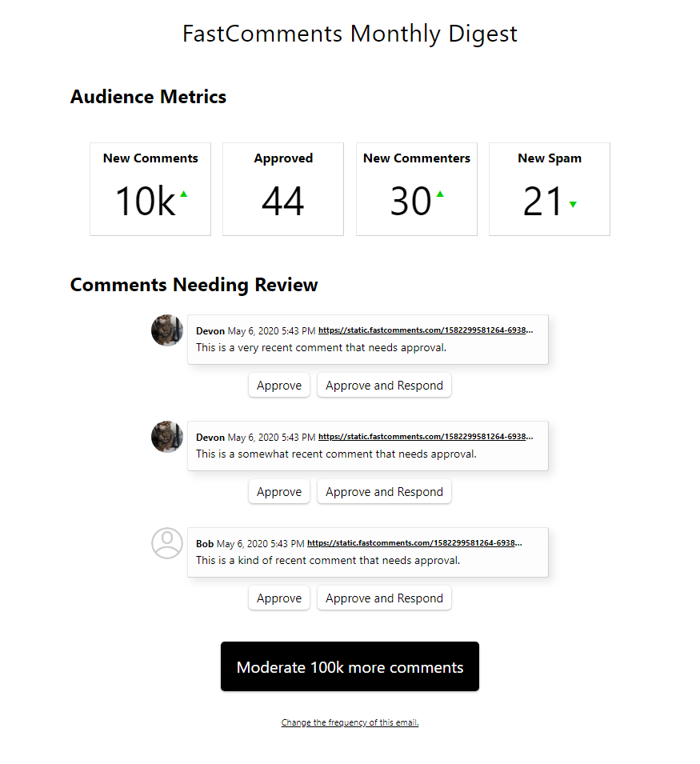Viewport: 700px width, 764px height.
Task: Approve Bob's kind of recent comment
Action: [x=279, y=598]
